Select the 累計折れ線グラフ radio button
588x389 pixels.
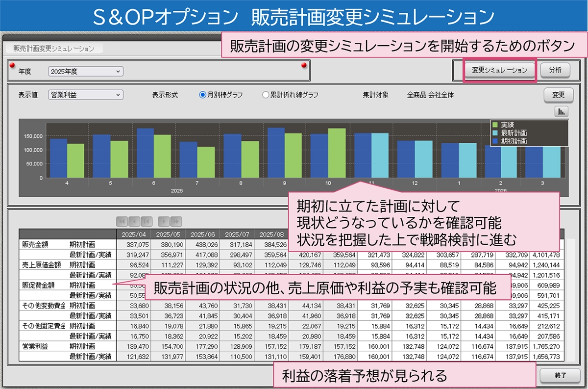(266, 95)
